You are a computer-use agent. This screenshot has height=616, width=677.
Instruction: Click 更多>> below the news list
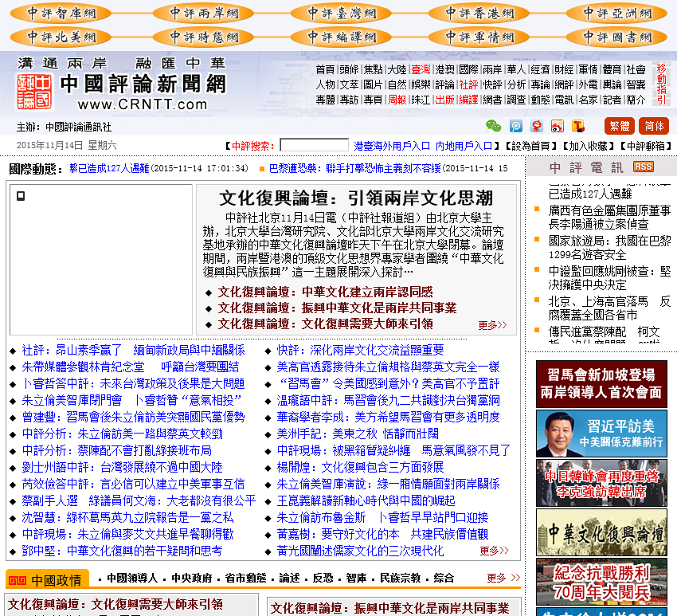(494, 551)
